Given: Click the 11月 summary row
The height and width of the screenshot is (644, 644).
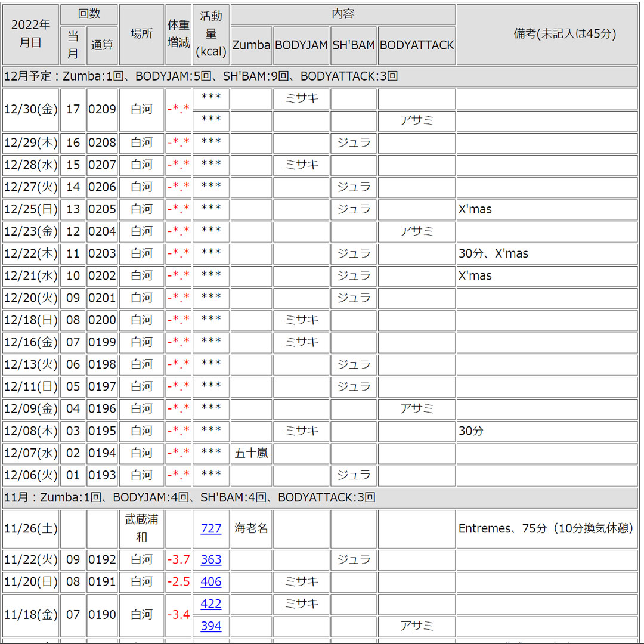Looking at the screenshot, I should (320, 498).
